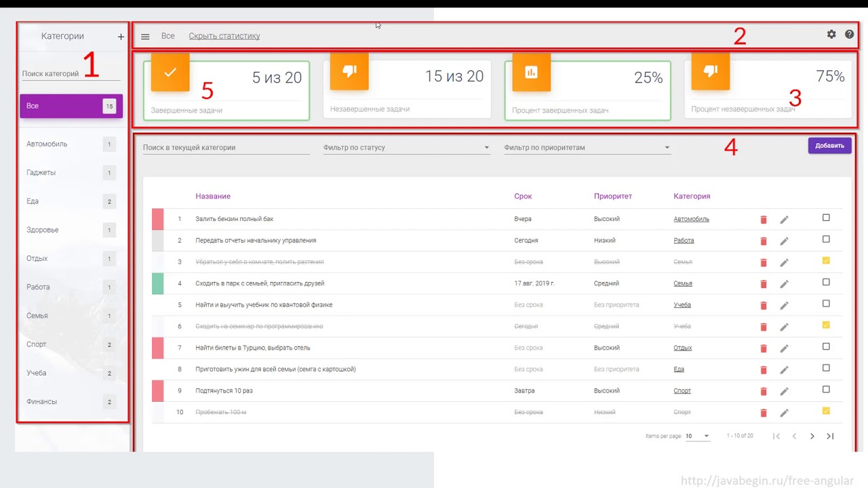This screenshot has width=868, height=488.
Task: Open the "Финансы" category
Action: [71, 402]
